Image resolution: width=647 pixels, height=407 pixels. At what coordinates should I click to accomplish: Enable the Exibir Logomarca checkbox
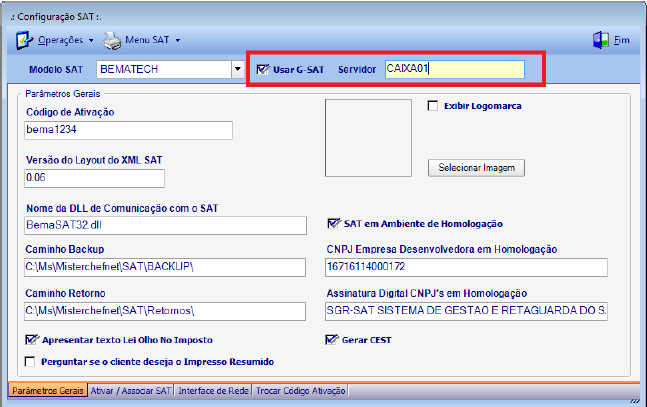click(x=432, y=106)
